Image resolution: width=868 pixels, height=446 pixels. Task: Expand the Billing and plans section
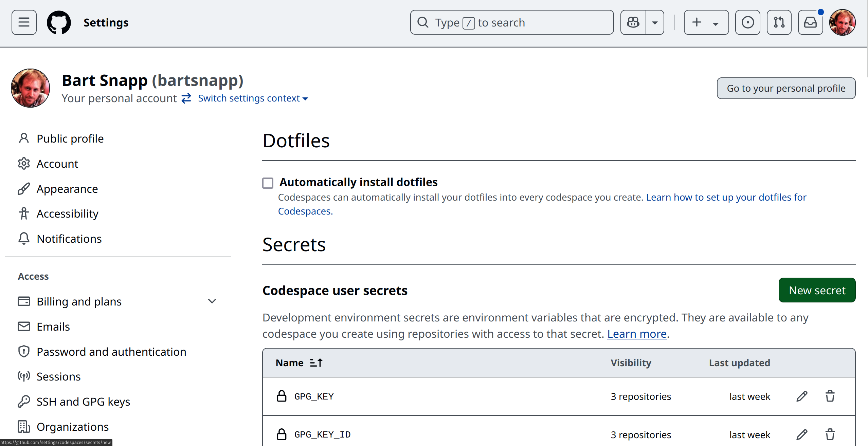[x=212, y=301]
